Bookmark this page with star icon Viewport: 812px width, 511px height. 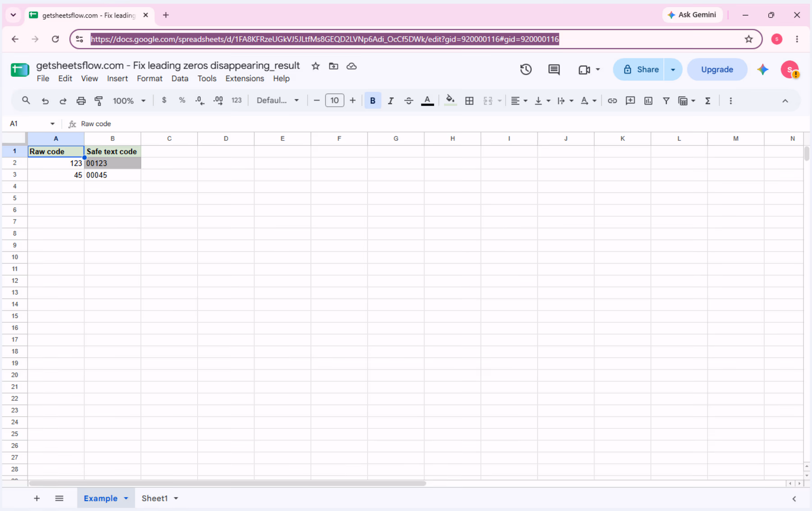749,39
